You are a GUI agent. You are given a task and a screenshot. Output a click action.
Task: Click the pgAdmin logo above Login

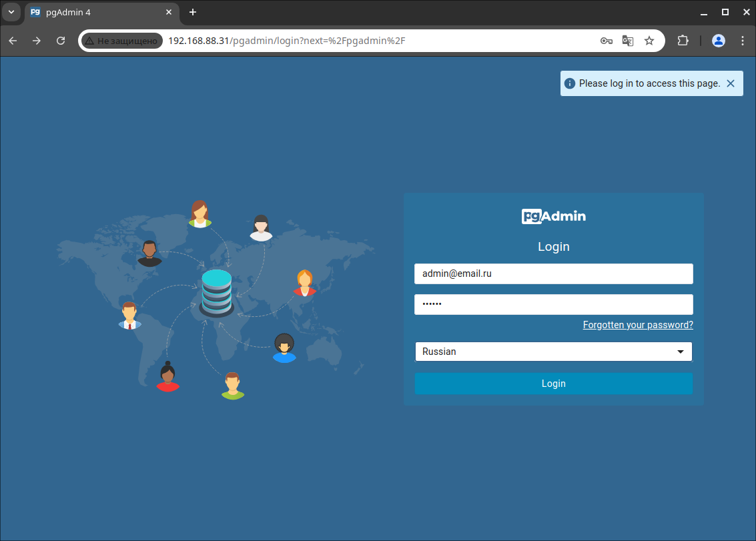(554, 217)
